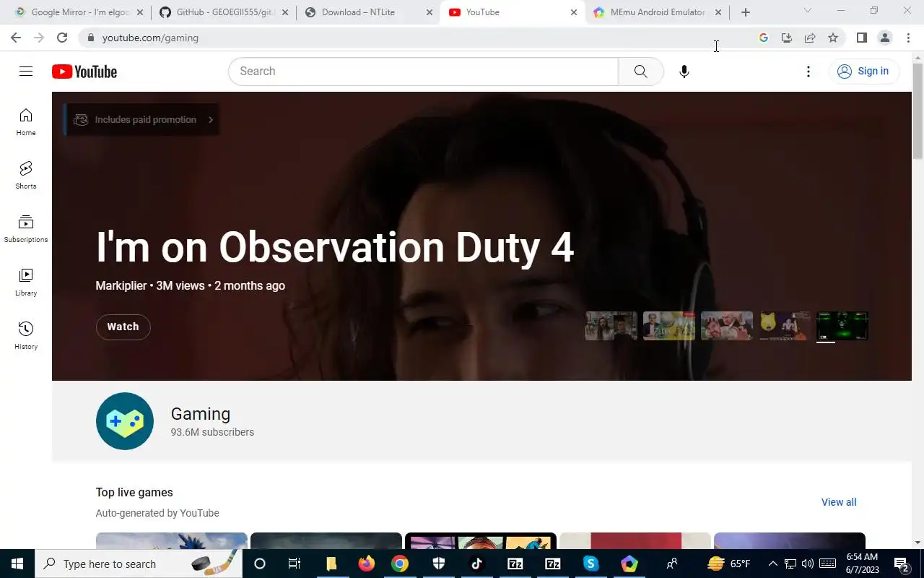
Task: Select the second carousel thumbnail
Action: pyautogui.click(x=669, y=326)
